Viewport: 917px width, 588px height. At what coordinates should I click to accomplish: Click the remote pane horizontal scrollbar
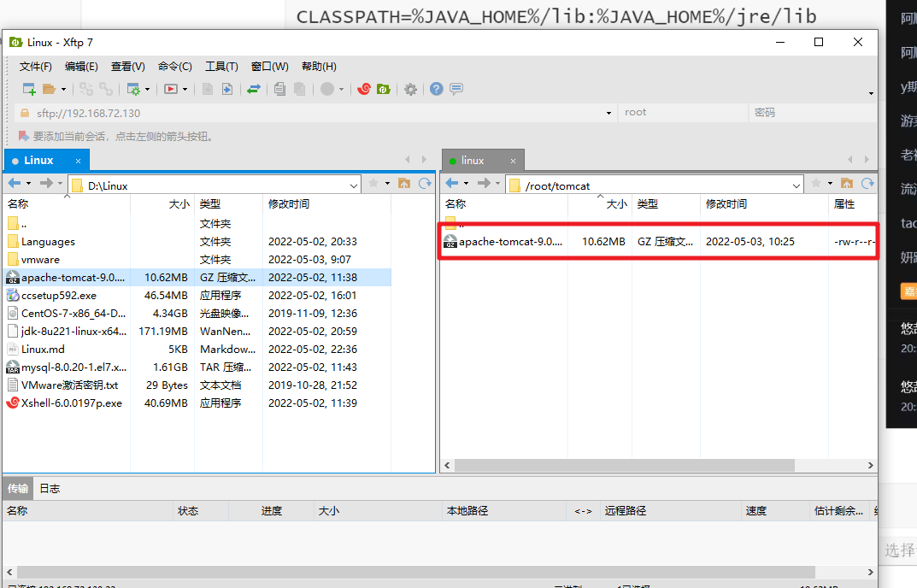pos(625,465)
